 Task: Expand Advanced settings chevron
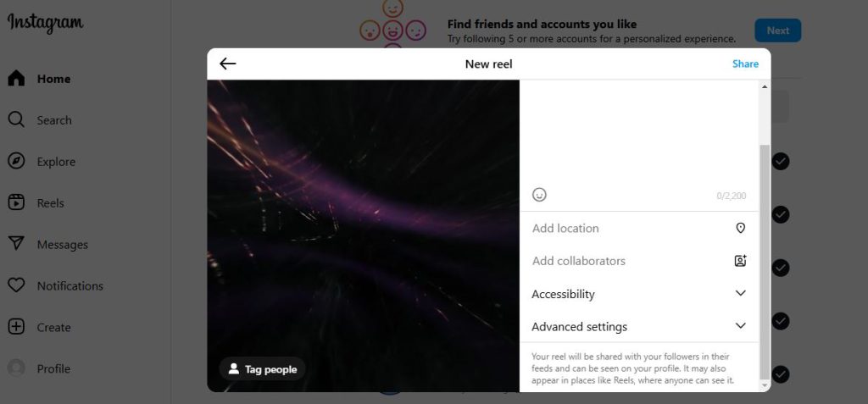pyautogui.click(x=740, y=326)
